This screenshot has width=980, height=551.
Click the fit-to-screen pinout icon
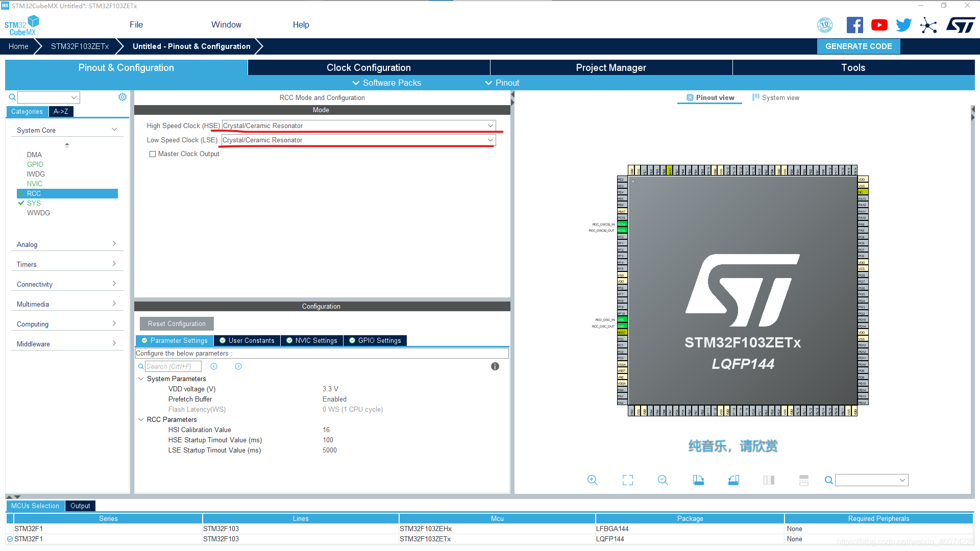[627, 480]
